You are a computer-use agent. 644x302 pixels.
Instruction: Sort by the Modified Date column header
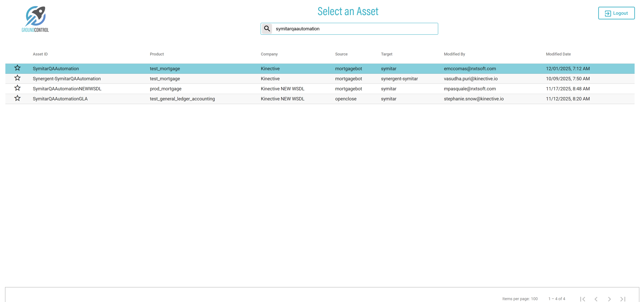point(558,54)
